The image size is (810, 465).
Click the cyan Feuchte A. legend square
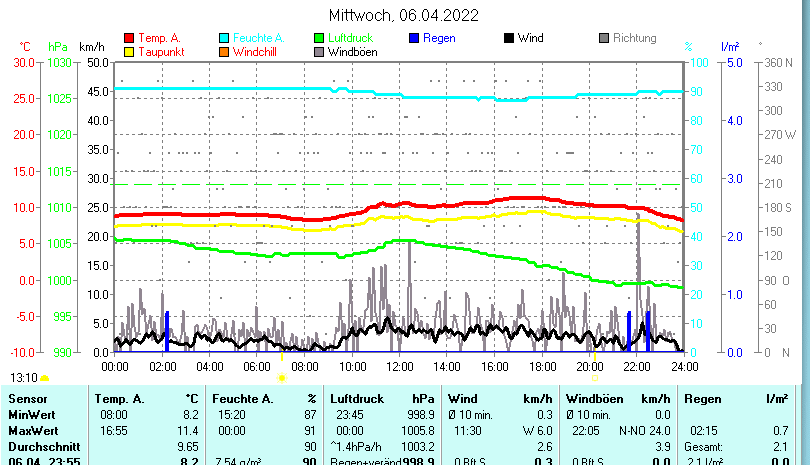click(x=224, y=39)
